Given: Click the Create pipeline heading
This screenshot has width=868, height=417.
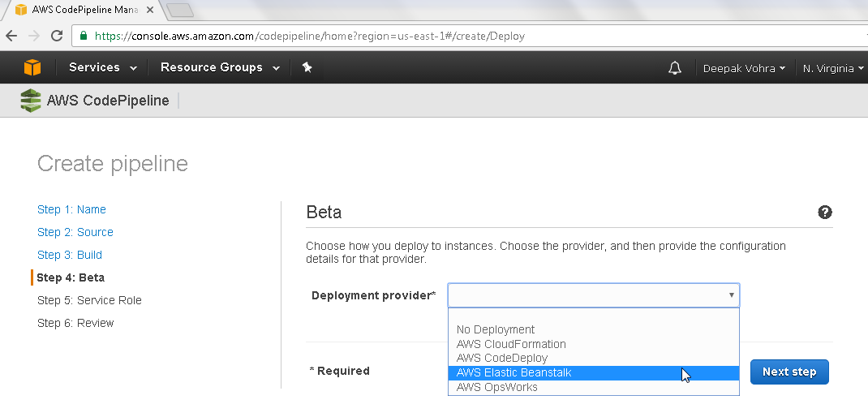Looking at the screenshot, I should [113, 164].
